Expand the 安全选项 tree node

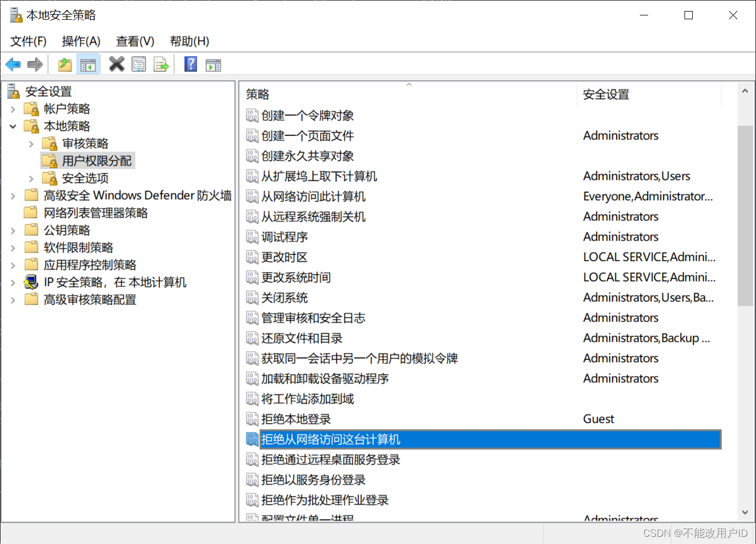[31, 178]
